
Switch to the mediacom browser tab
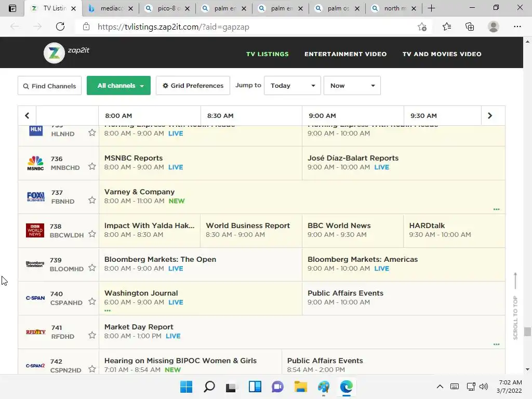click(x=110, y=8)
